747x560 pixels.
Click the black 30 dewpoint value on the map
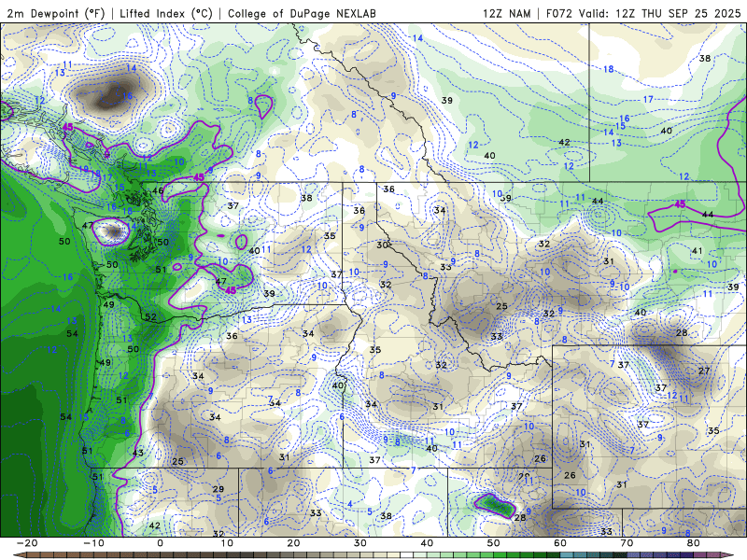(382, 245)
